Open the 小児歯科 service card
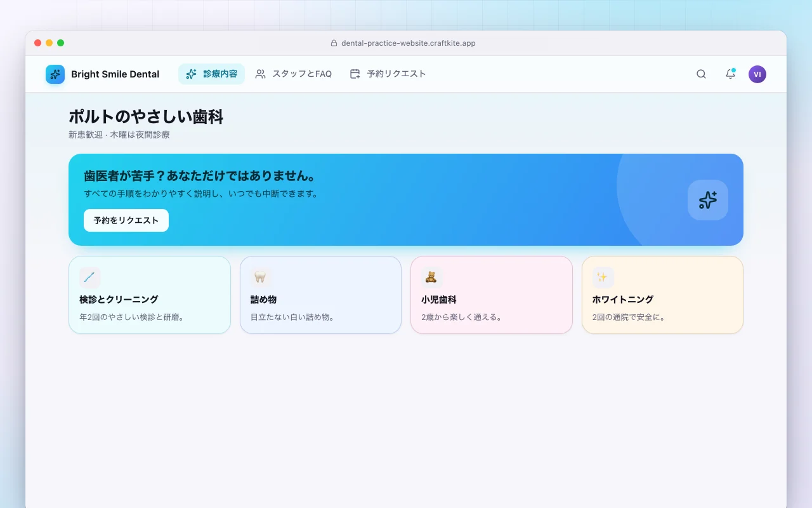The height and width of the screenshot is (508, 812). point(492,295)
